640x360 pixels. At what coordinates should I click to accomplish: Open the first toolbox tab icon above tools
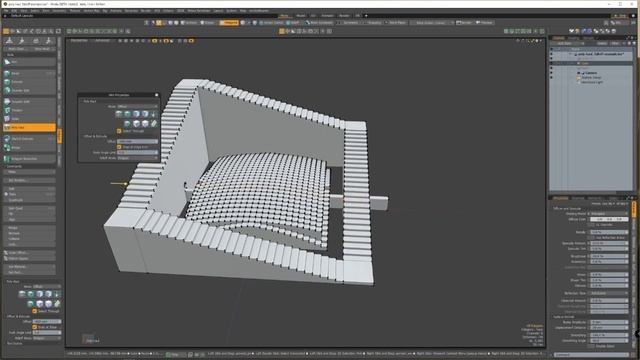9,40
